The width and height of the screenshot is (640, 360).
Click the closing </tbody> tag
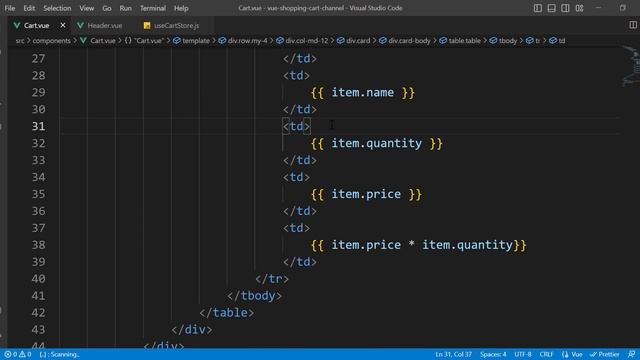pos(254,296)
